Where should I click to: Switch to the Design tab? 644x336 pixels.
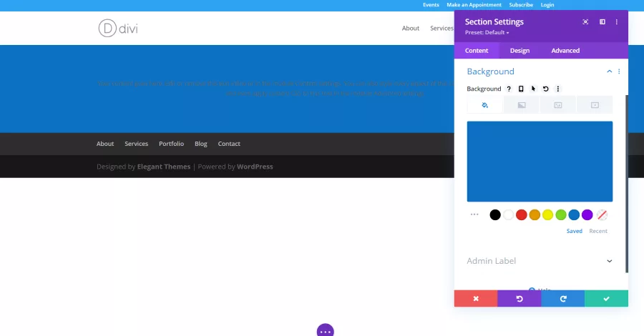pos(519,51)
